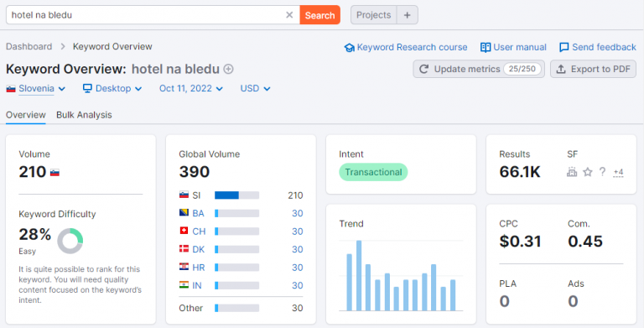Viewport: 644px width, 328px height.
Task: Click the HR country link
Action: pyautogui.click(x=199, y=268)
